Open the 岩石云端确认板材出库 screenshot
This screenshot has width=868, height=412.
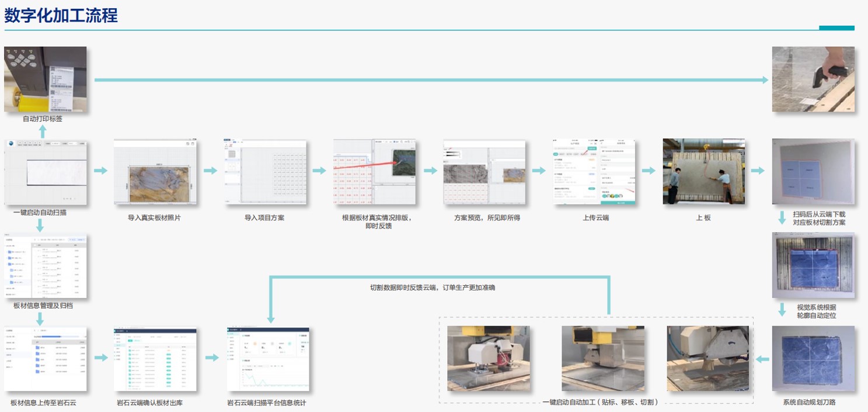155,359
